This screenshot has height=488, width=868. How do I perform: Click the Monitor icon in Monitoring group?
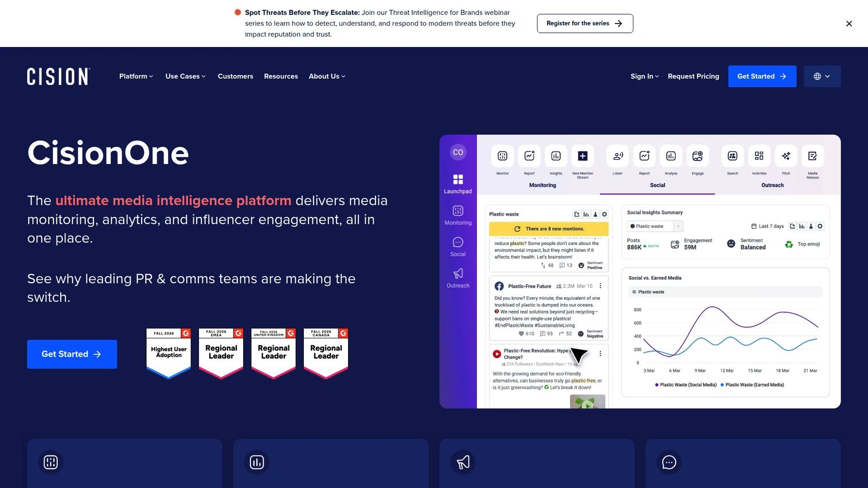502,156
